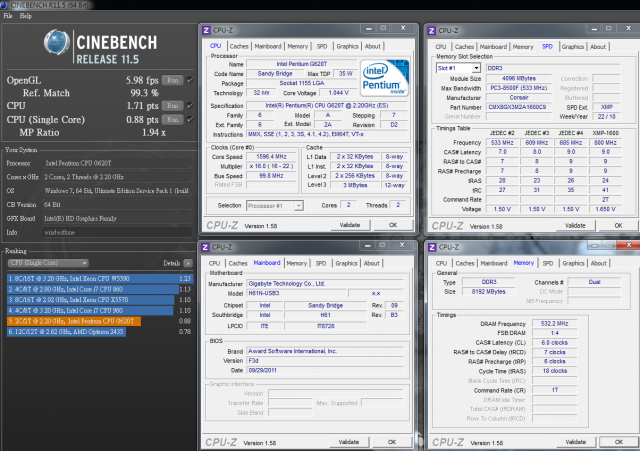Viewport: 640px width, 451px height.
Task: Click OK in the CPU tab window
Action: tap(393, 225)
